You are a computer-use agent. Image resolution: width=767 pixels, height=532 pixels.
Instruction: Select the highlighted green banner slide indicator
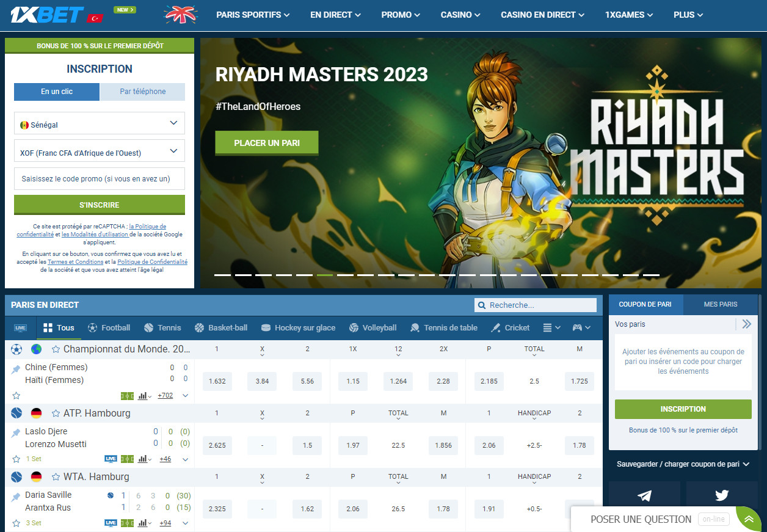click(325, 275)
